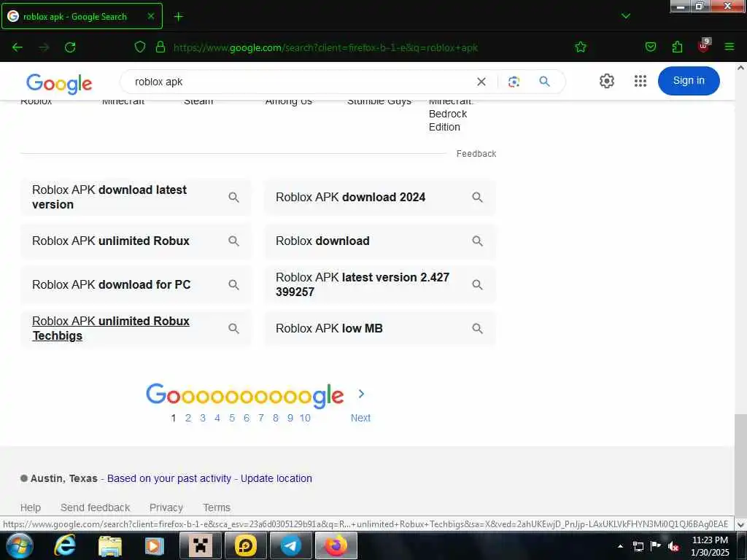Clear the search box with X icon
The image size is (747, 560).
coord(481,82)
